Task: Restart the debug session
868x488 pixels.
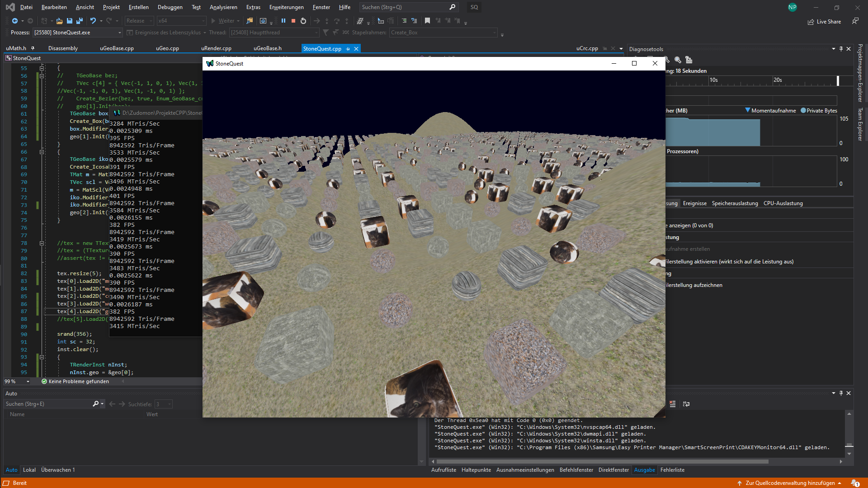Action: [303, 21]
